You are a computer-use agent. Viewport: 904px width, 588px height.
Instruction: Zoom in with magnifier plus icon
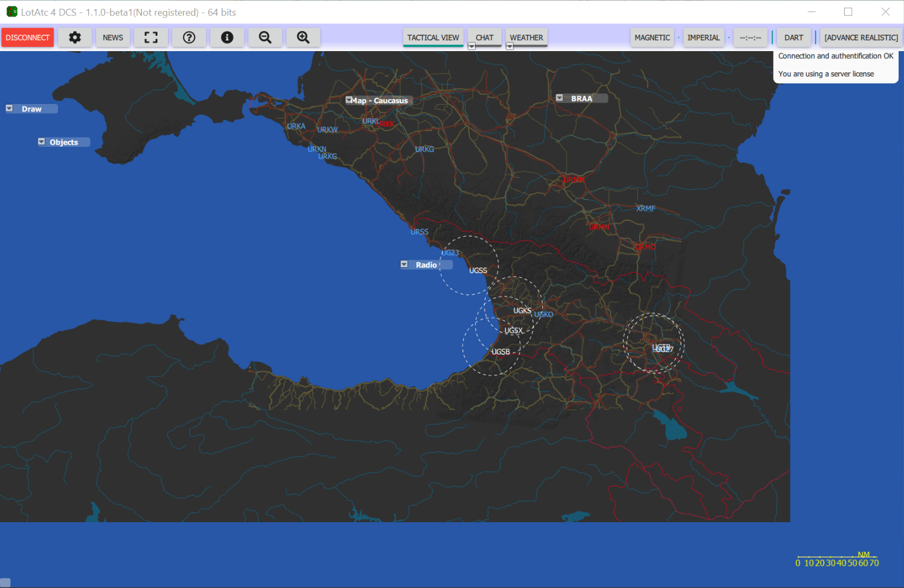[x=303, y=38]
